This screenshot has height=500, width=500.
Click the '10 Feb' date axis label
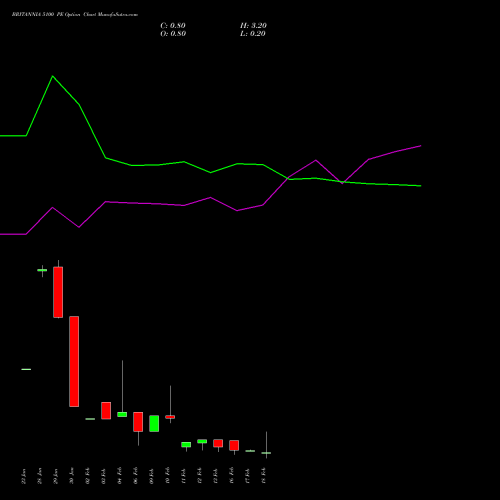click(168, 476)
